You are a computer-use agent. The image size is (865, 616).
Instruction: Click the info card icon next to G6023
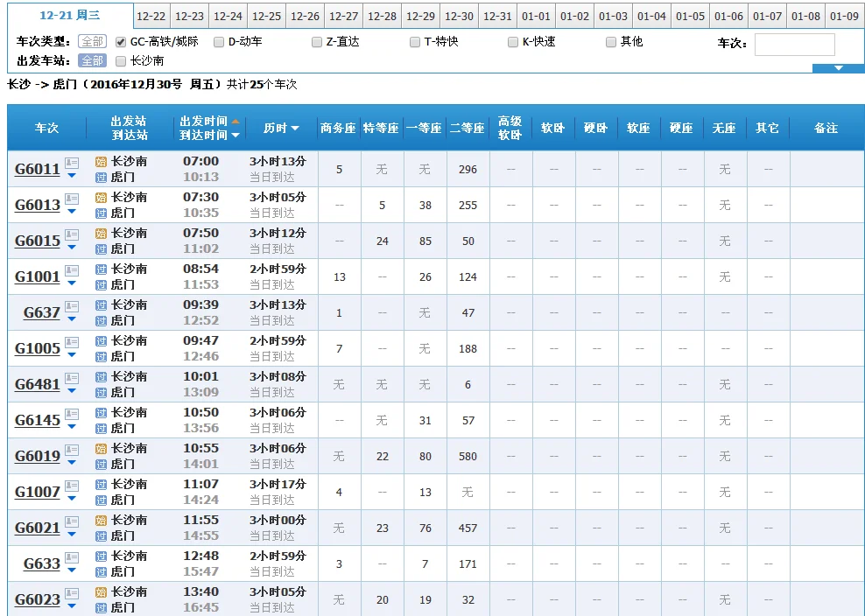coord(71,592)
